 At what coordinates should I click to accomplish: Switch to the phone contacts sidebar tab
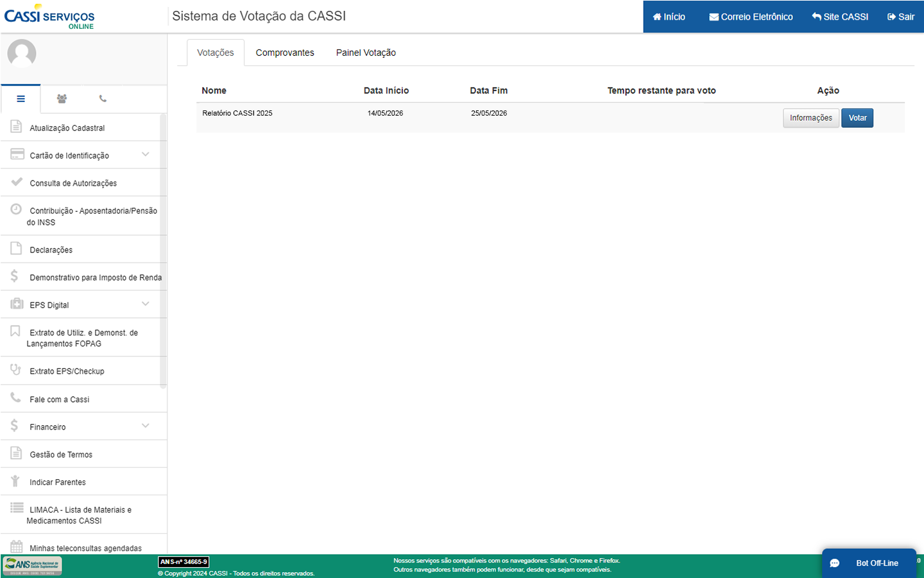103,99
